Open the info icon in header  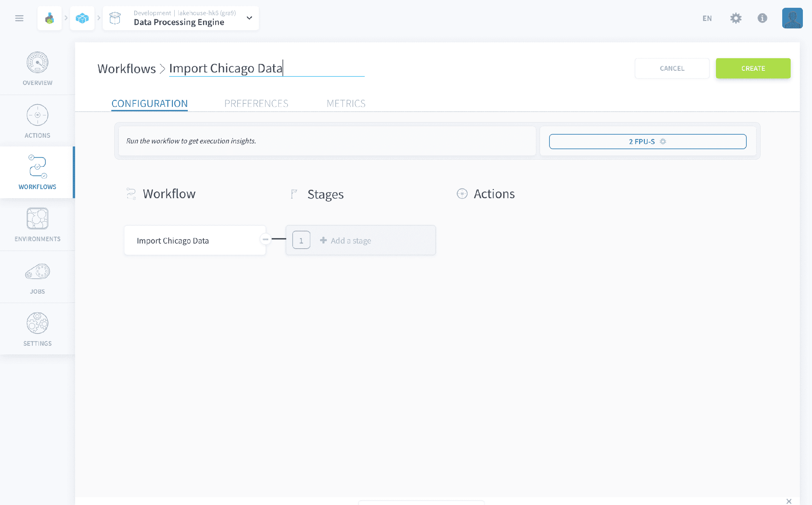(x=762, y=18)
